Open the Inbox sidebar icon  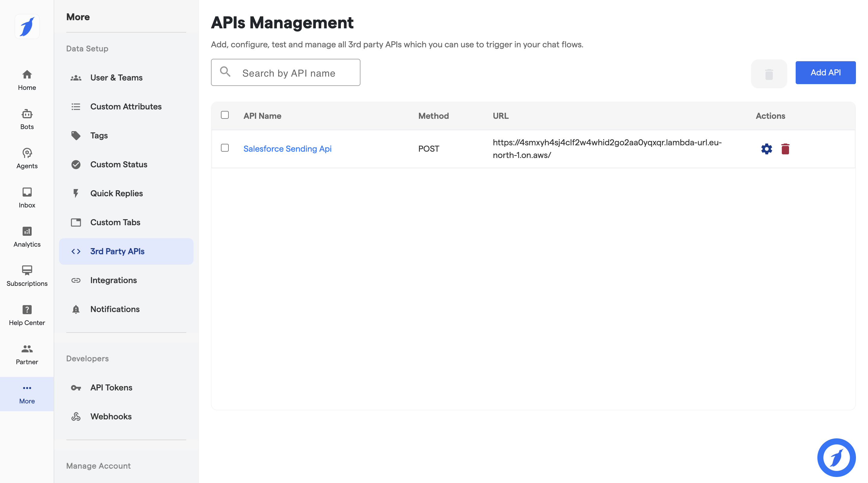point(27,197)
